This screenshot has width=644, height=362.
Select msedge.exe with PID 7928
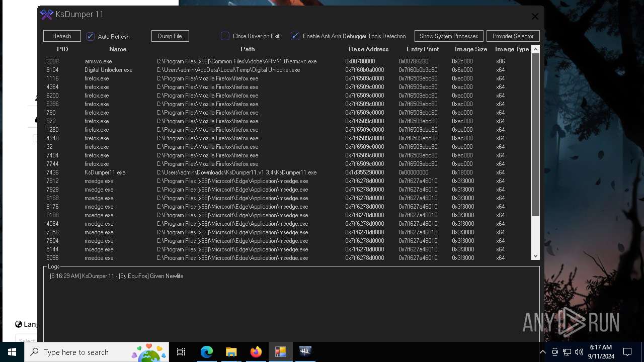[287, 190]
